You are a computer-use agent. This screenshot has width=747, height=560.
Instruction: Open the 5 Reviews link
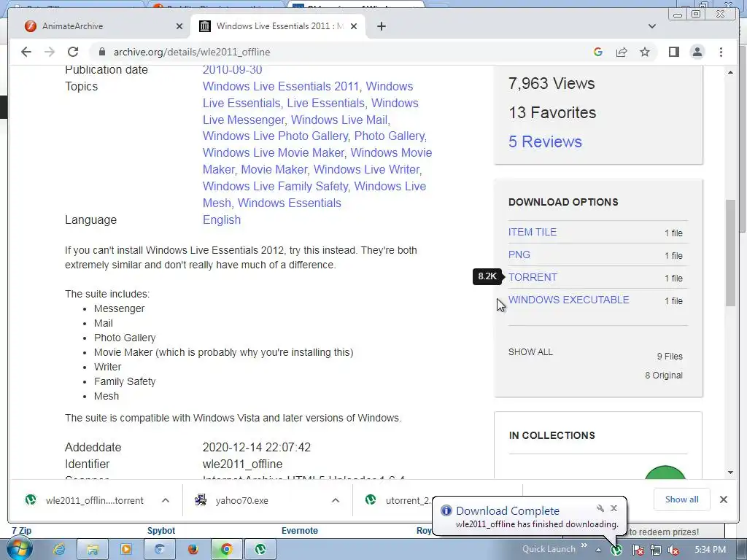(x=545, y=141)
